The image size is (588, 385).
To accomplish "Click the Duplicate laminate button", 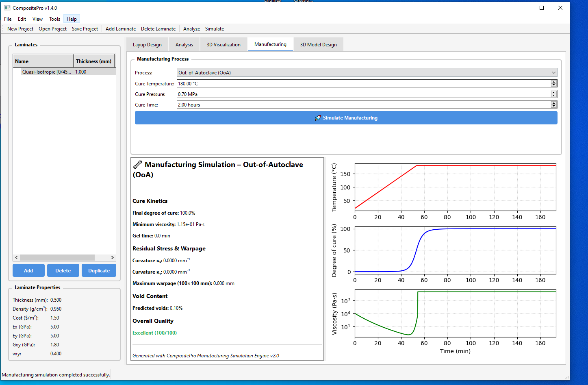I will (99, 271).
